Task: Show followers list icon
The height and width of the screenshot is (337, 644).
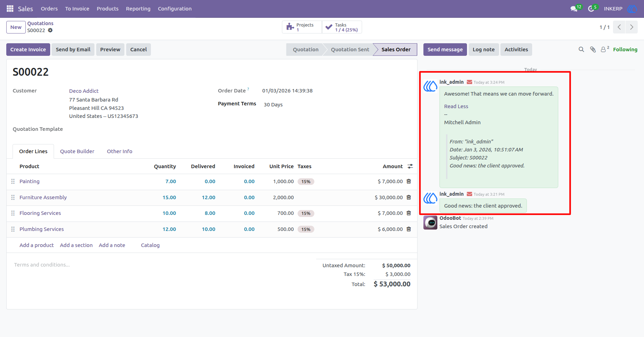Action: 605,50
